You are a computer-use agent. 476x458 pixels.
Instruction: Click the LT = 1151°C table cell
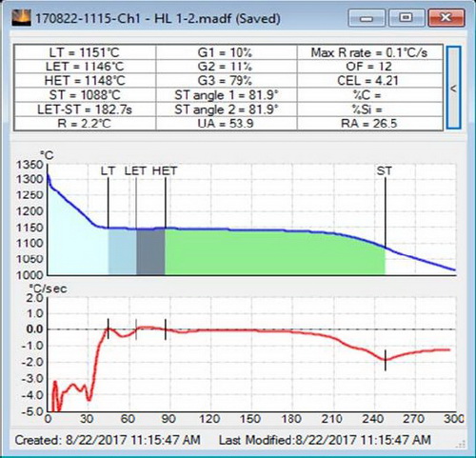pyautogui.click(x=85, y=52)
